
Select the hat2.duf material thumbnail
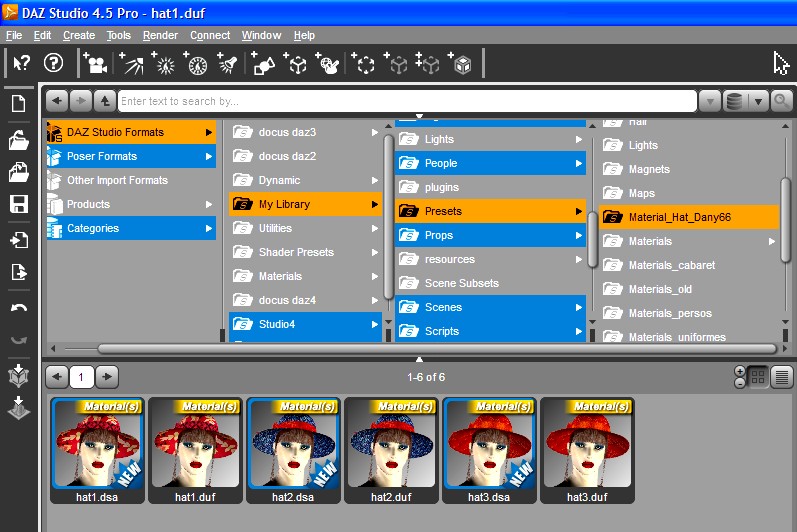point(391,451)
